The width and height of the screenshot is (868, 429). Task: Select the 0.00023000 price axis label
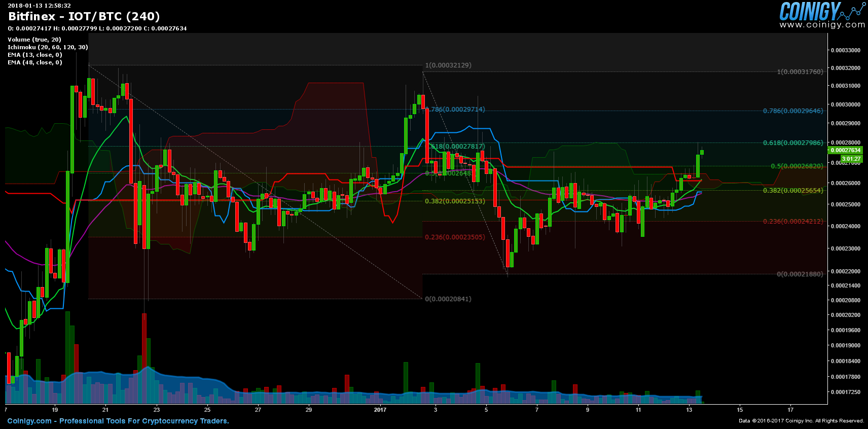(x=846, y=248)
